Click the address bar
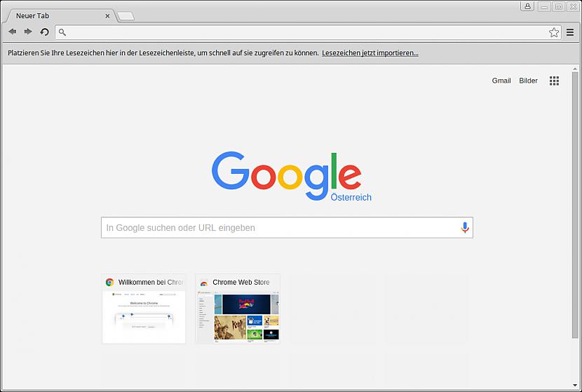 (x=308, y=32)
